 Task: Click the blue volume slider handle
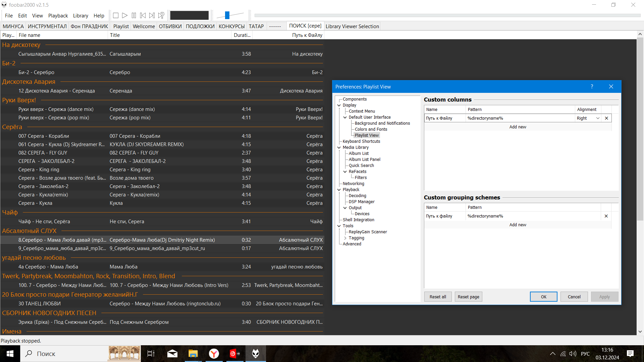click(x=227, y=15)
